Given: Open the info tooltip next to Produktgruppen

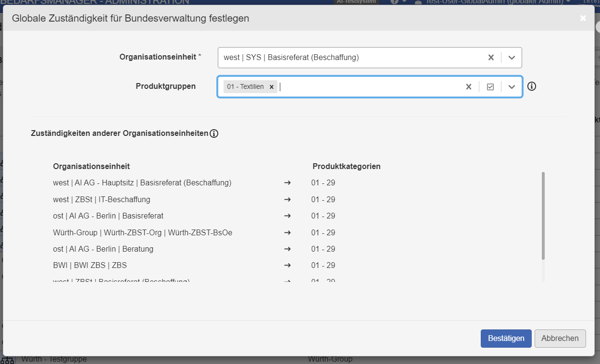Looking at the screenshot, I should 531,86.
